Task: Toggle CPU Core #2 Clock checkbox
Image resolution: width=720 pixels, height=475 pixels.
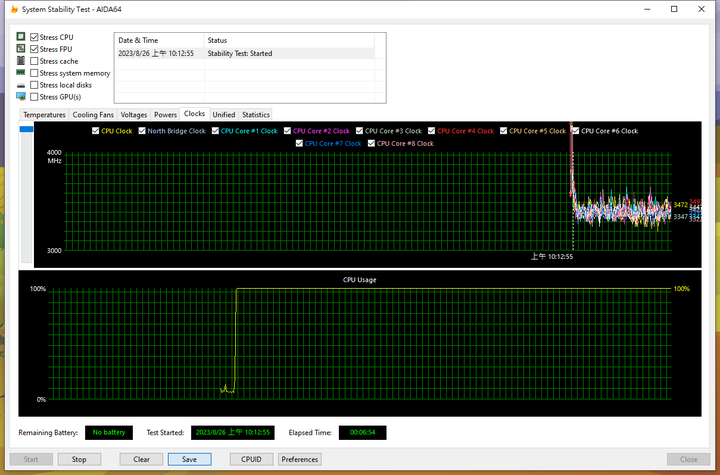Action: click(x=287, y=131)
